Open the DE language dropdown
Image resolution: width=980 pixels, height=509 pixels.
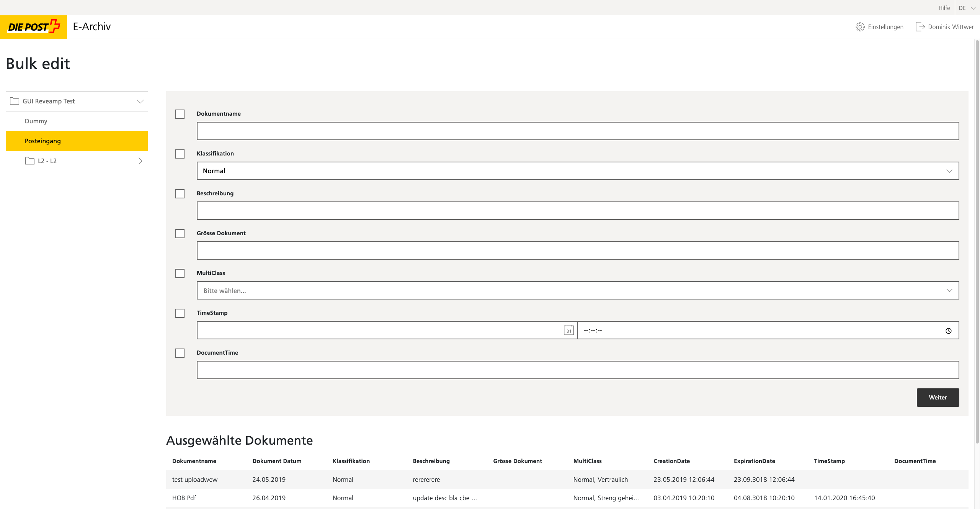click(x=967, y=8)
